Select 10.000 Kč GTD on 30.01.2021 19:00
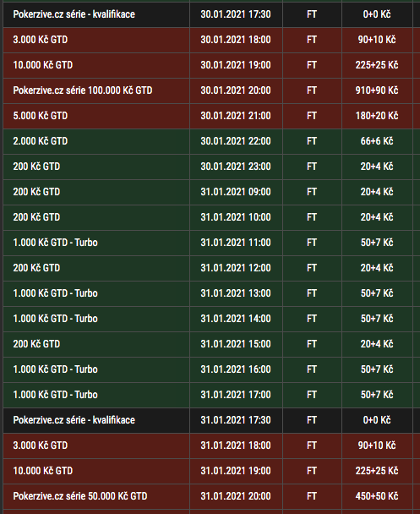The width and height of the screenshot is (420, 514). tap(208, 65)
